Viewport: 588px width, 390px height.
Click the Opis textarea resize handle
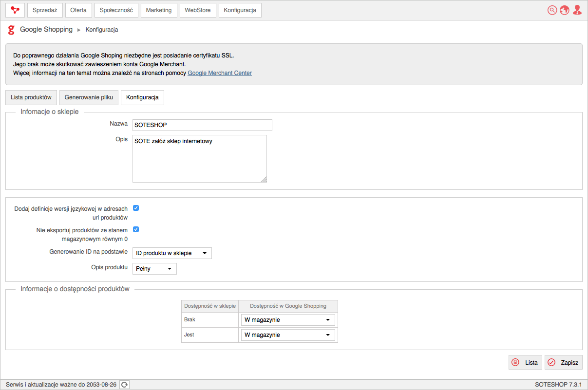point(264,180)
